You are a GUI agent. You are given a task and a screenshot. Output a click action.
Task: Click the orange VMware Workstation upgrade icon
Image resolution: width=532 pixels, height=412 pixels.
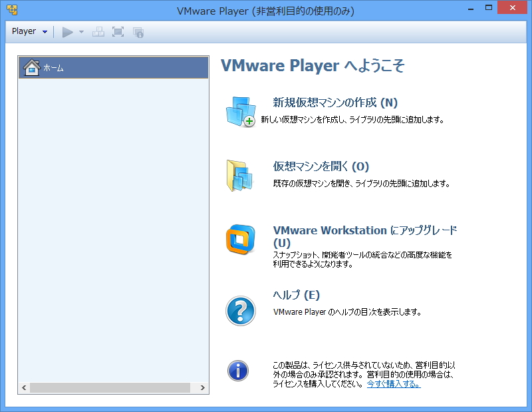pos(241,238)
